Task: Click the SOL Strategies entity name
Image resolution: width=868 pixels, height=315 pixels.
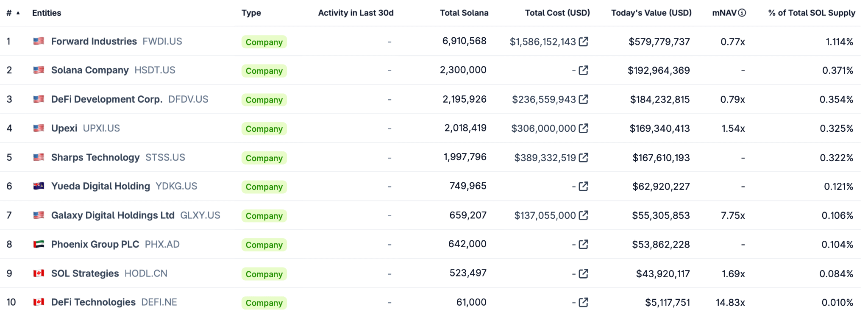Action: [85, 273]
